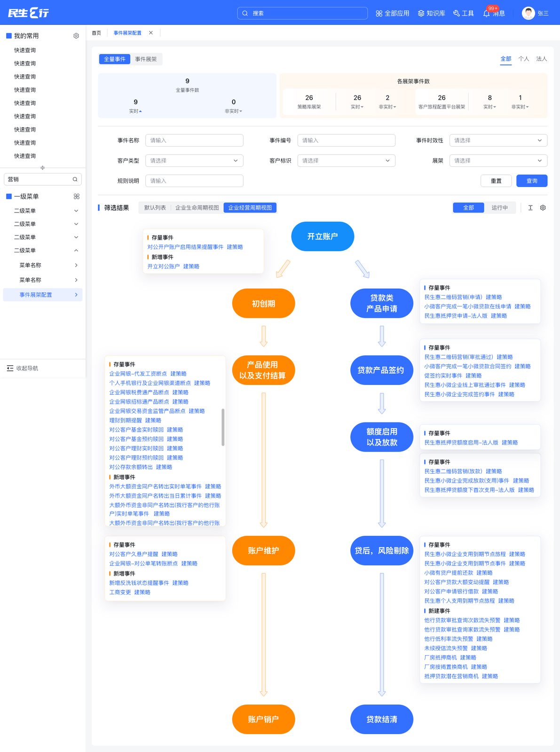Open 客户类型 dropdown
Viewport: 560px width, 752px height.
pos(194,161)
